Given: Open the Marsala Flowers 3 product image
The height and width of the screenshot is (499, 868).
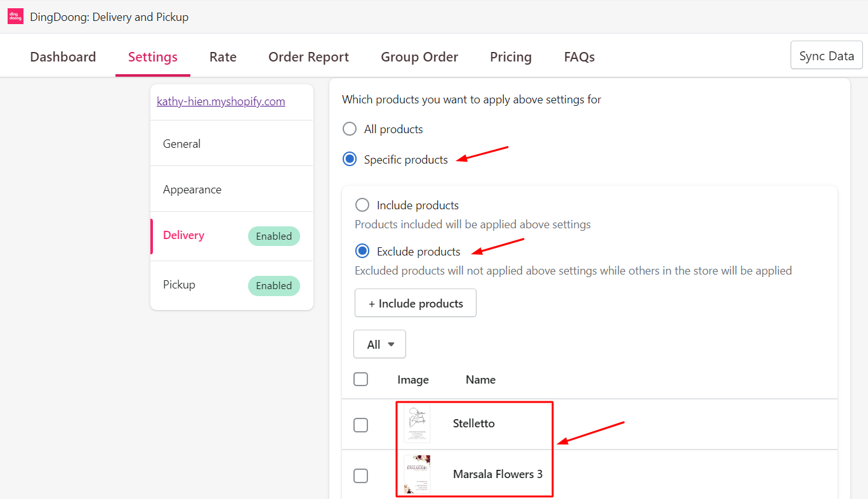Looking at the screenshot, I should (417, 474).
